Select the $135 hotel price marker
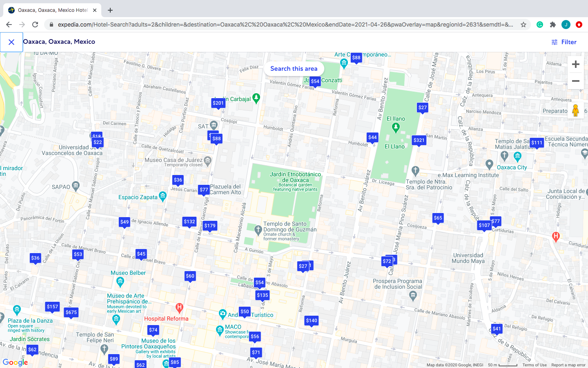The height and width of the screenshot is (368, 588). (263, 295)
